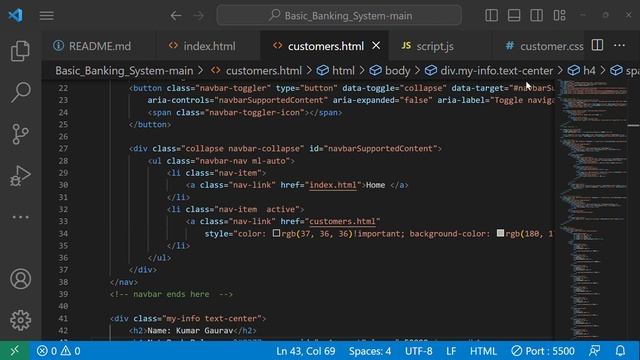The width and height of the screenshot is (640, 360).
Task: Change indentation via Spaces: 4
Action: pyautogui.click(x=370, y=351)
